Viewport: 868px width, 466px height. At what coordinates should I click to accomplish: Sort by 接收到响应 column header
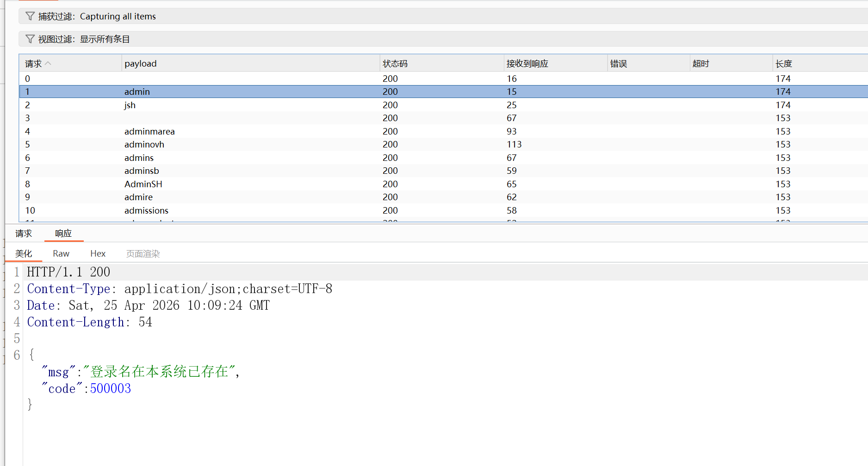click(555, 63)
